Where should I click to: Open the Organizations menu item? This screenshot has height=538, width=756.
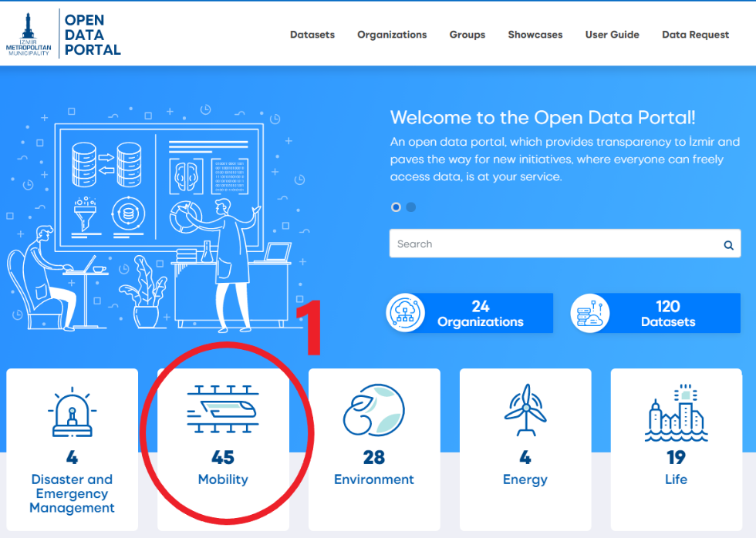coord(392,35)
